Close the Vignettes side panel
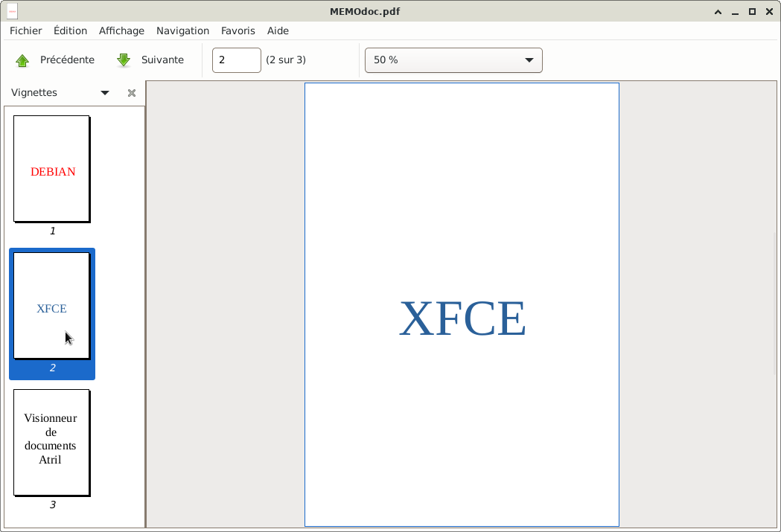 (132, 93)
